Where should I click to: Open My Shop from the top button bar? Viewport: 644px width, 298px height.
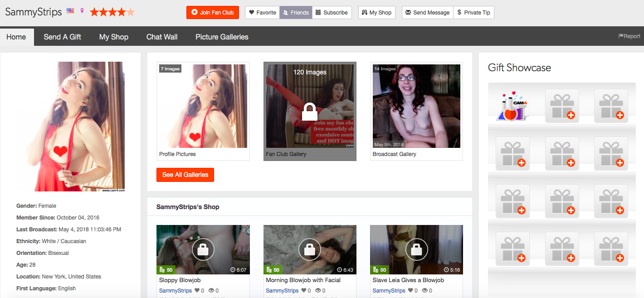click(x=376, y=13)
